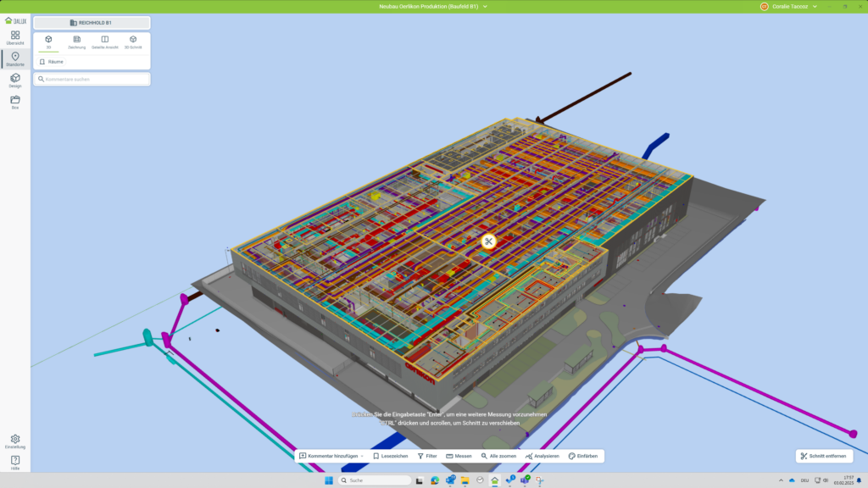
Task: Open Einstellung settings in the sidebar
Action: (15, 441)
